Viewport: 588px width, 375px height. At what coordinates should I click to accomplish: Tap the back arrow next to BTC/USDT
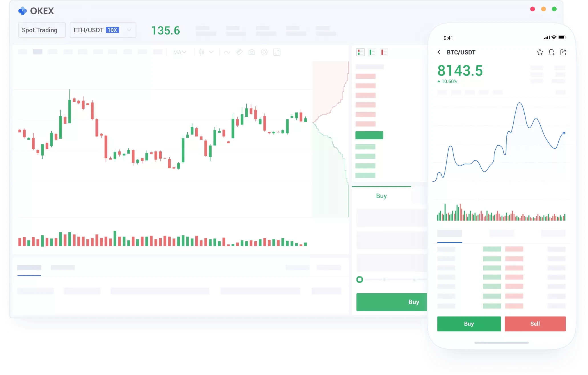(439, 52)
